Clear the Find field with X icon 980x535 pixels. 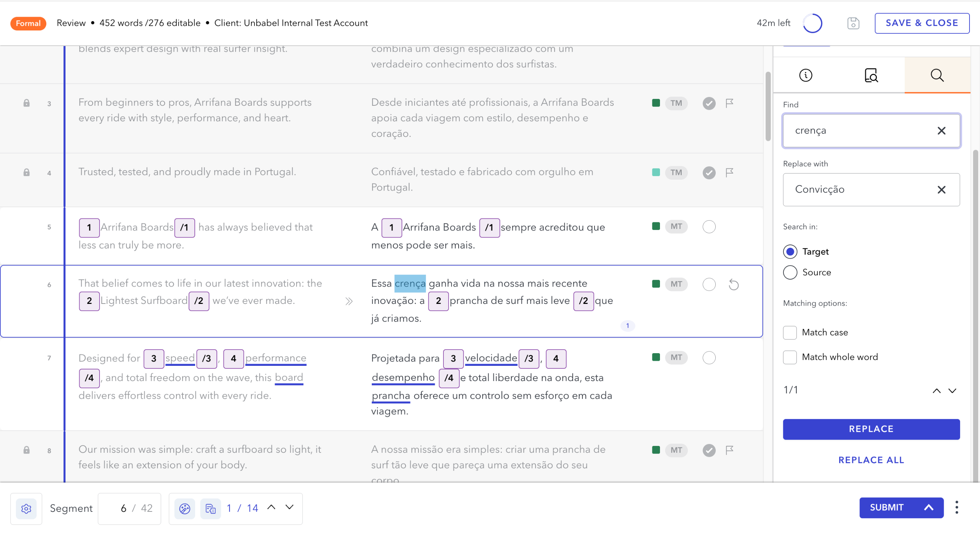pos(941,131)
